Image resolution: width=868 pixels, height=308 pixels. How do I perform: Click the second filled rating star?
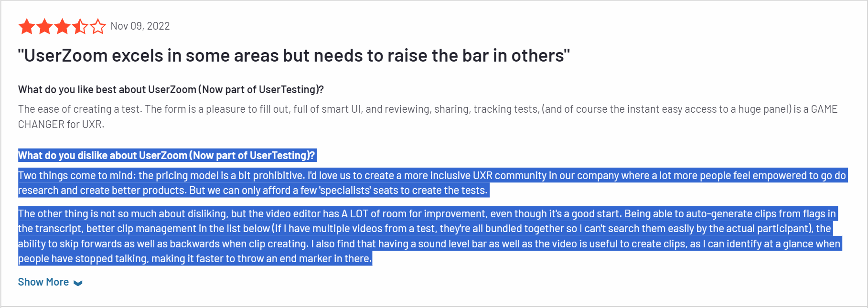click(x=44, y=27)
